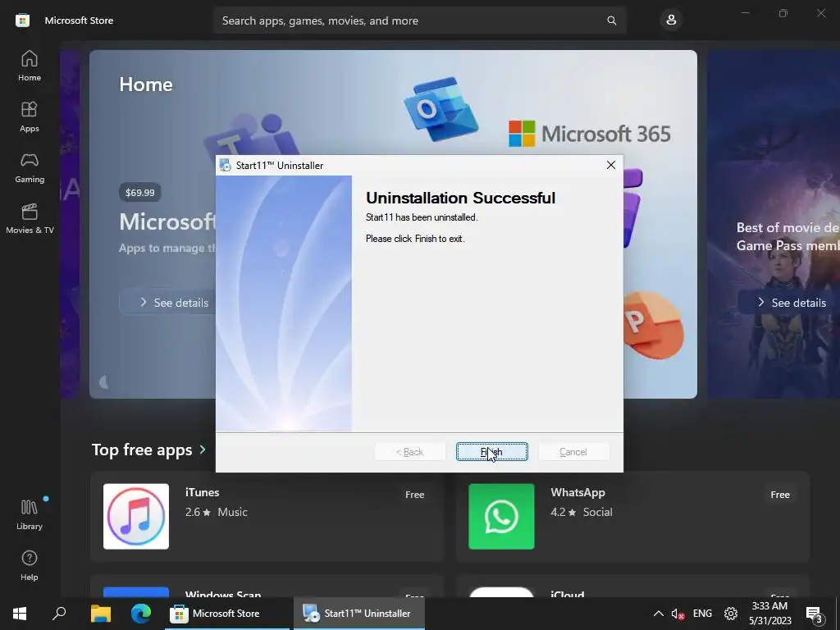Launch Microsoft Edge from taskbar
The width and height of the screenshot is (840, 630).
(x=141, y=614)
